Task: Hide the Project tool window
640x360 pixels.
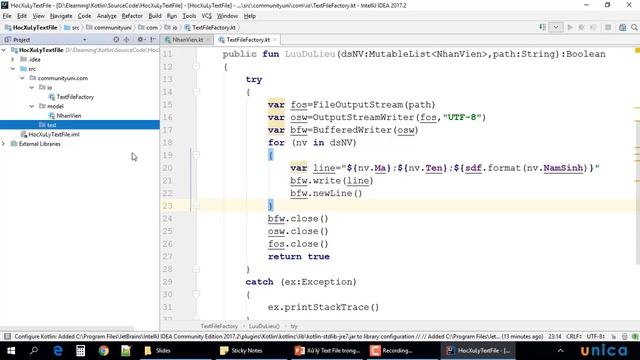Action: 153,40
